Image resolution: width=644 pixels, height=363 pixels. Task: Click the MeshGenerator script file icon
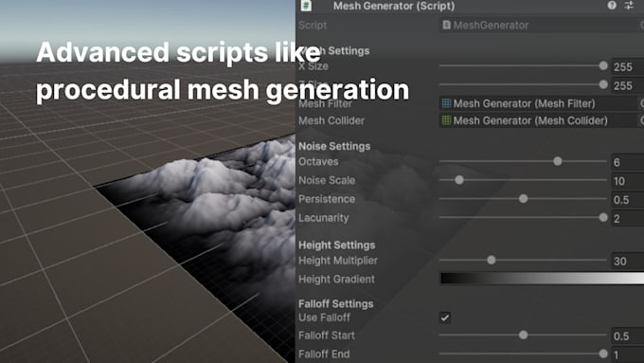coord(446,25)
